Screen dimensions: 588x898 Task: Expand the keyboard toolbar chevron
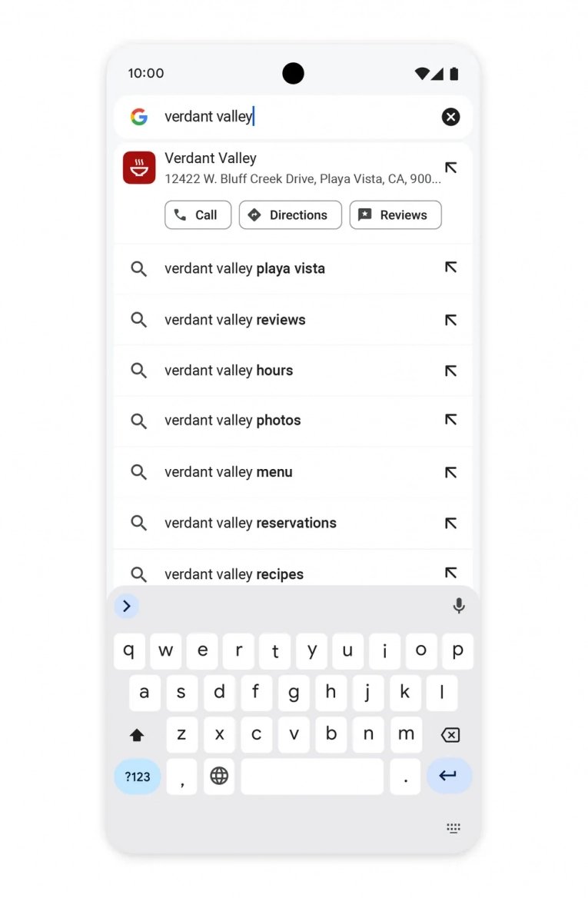click(127, 606)
